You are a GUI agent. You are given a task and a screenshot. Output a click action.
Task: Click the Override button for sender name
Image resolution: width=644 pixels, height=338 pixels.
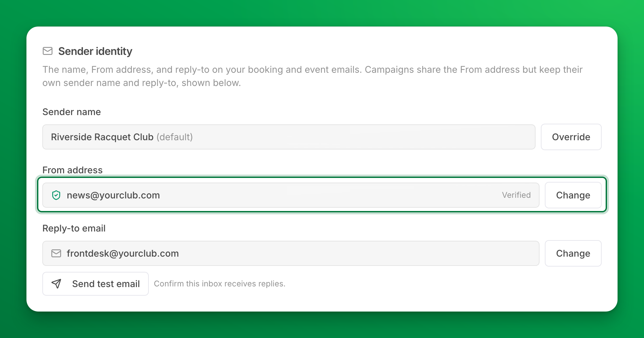click(571, 137)
